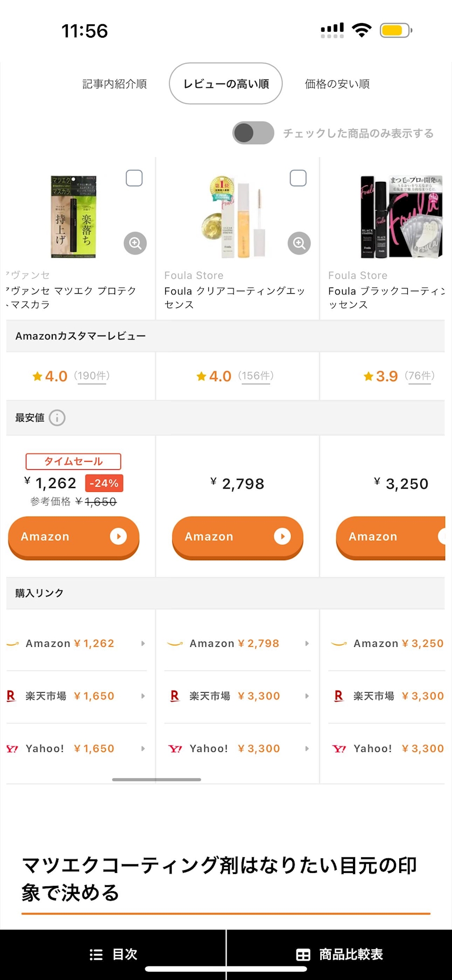Tap play arrow in first Amazon button
452x980 pixels.
118,536
